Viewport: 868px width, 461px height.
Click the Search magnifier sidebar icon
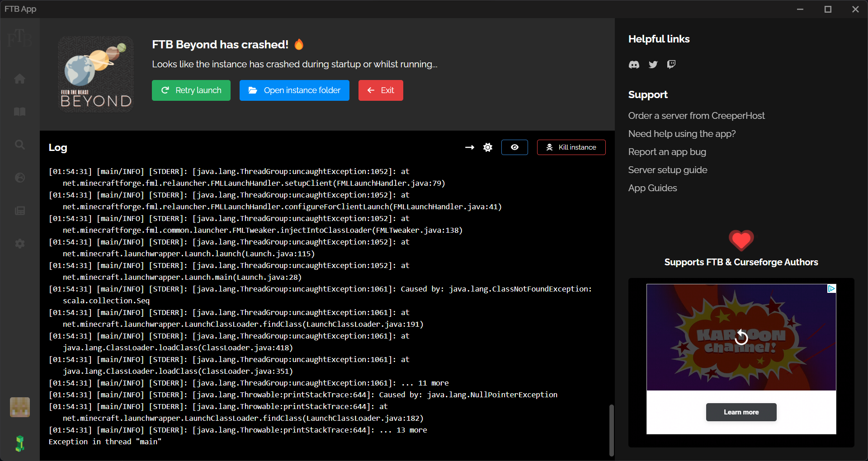tap(19, 145)
